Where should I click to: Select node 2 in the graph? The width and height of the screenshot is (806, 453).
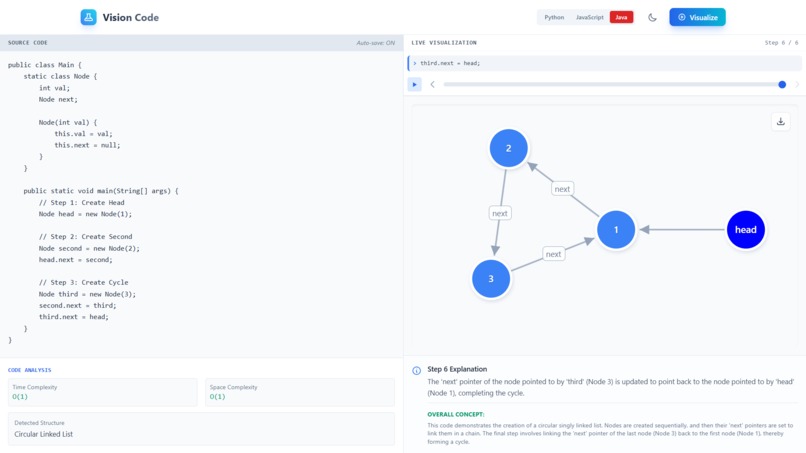508,148
